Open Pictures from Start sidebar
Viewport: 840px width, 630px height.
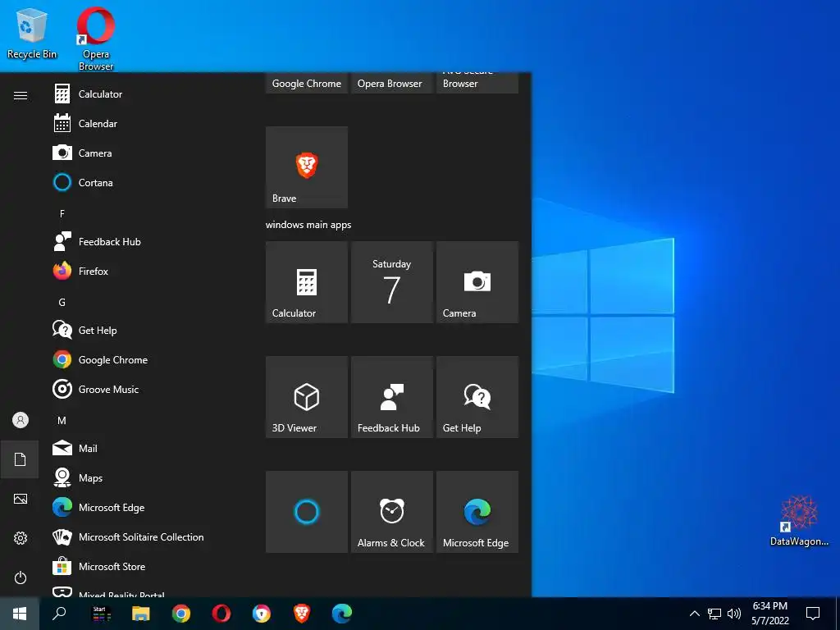tap(21, 499)
